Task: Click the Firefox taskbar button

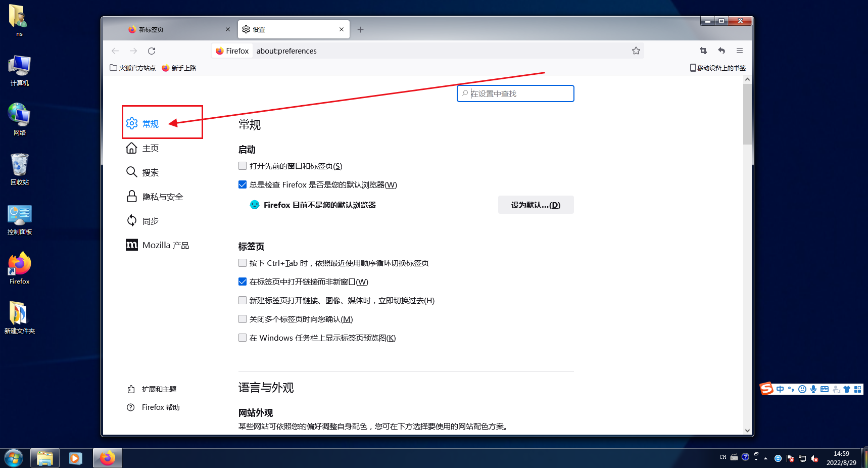Action: point(107,458)
